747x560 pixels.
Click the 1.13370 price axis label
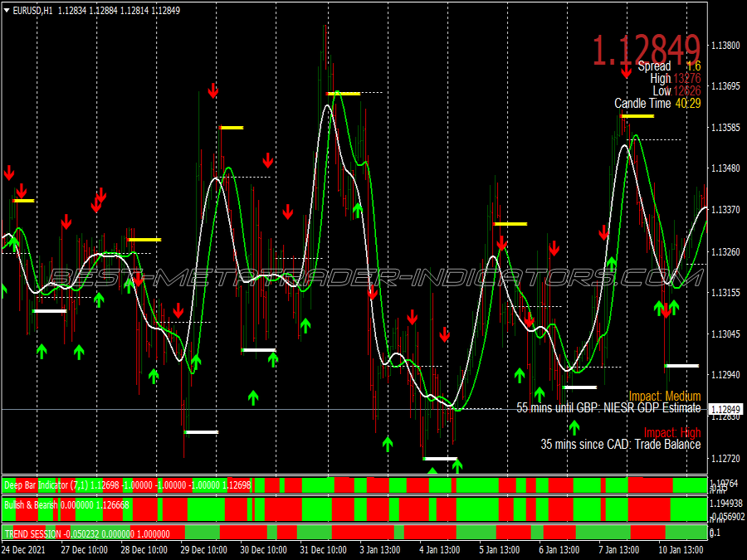click(x=725, y=210)
